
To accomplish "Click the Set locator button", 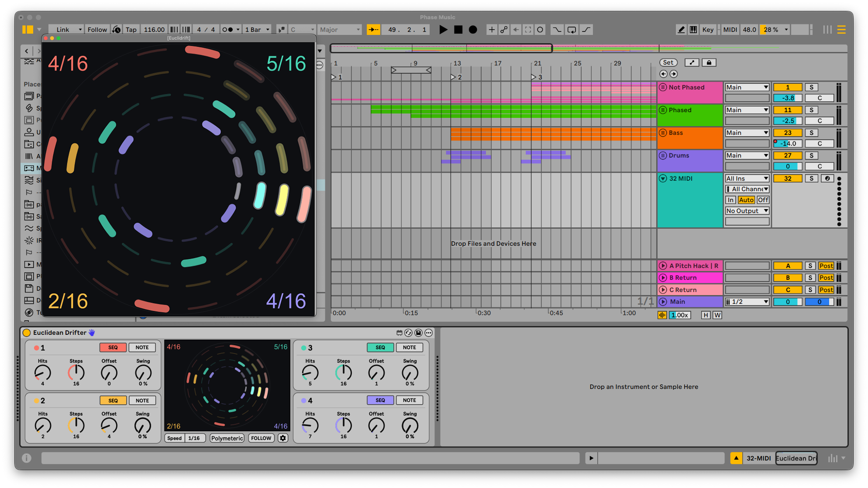I will [668, 63].
